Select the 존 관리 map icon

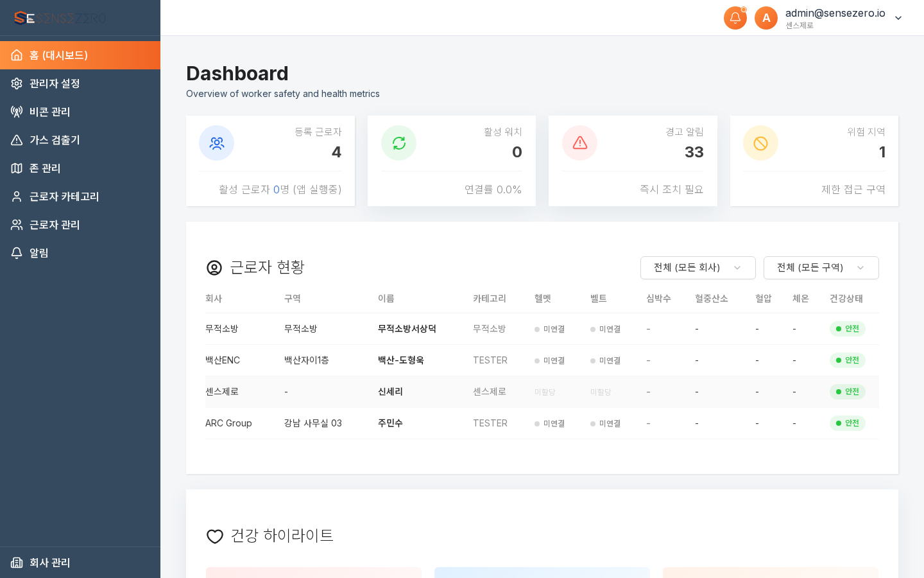17,168
